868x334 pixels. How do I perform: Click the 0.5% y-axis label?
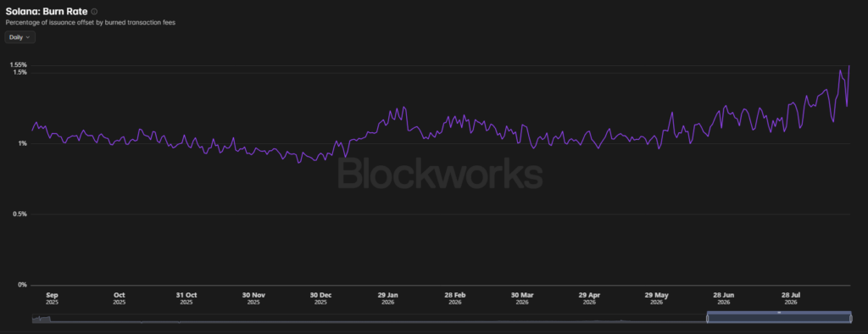coord(20,214)
